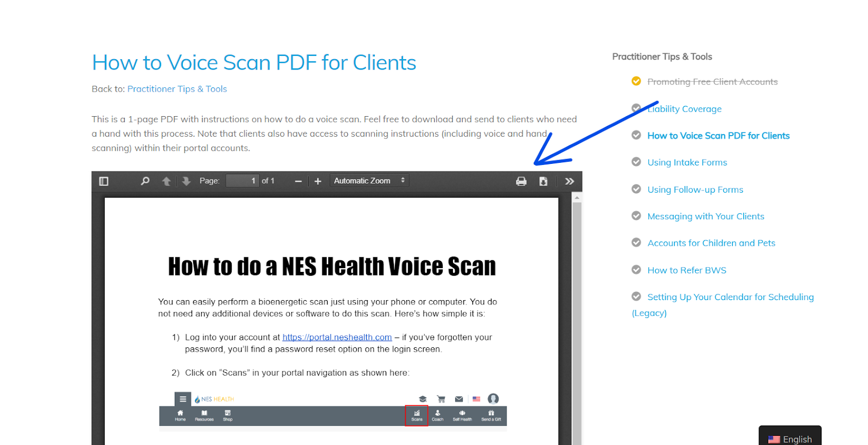
Task: Click the Send a Gift icon in the PDF screenshot
Action: (491, 416)
